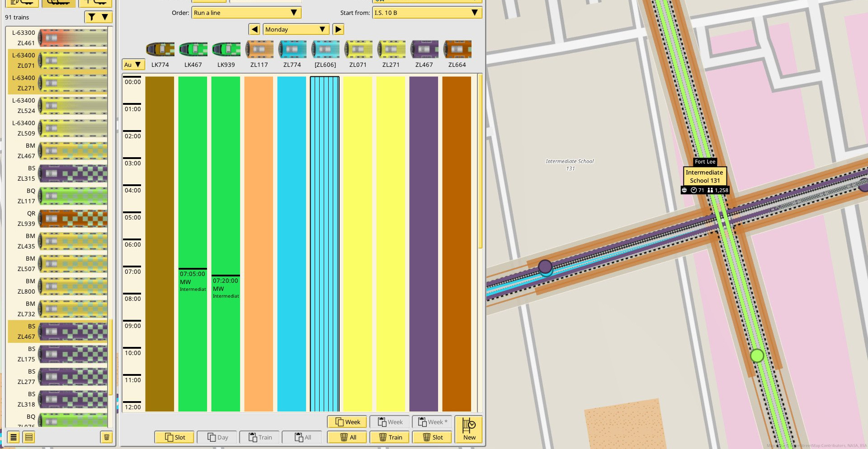Screen dimensions: 868x449
Task: Toggle selection of train BS ZL467
Action: click(x=58, y=332)
